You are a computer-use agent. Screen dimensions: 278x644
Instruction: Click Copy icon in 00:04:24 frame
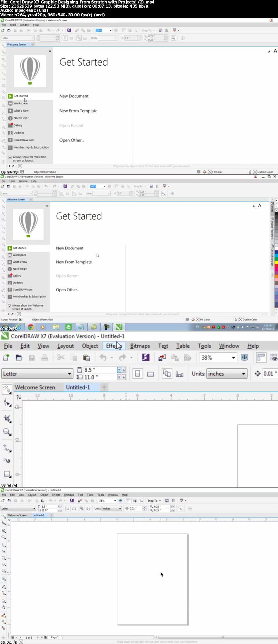[74, 357]
